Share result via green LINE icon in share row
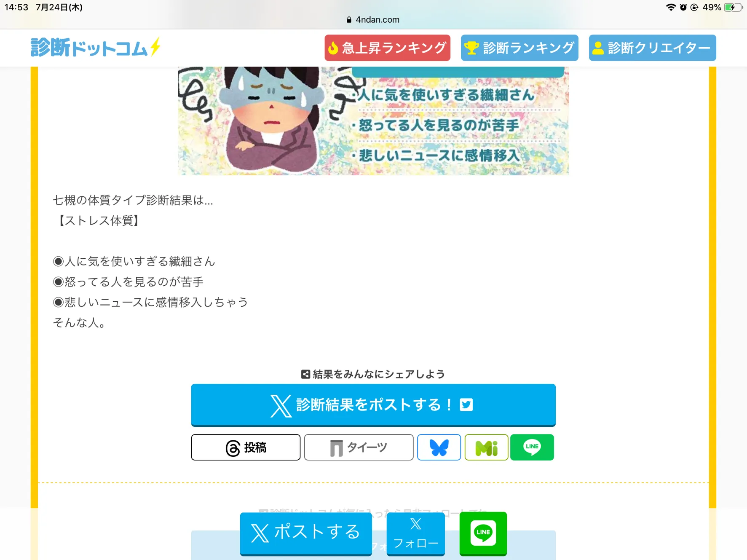 [x=532, y=447]
